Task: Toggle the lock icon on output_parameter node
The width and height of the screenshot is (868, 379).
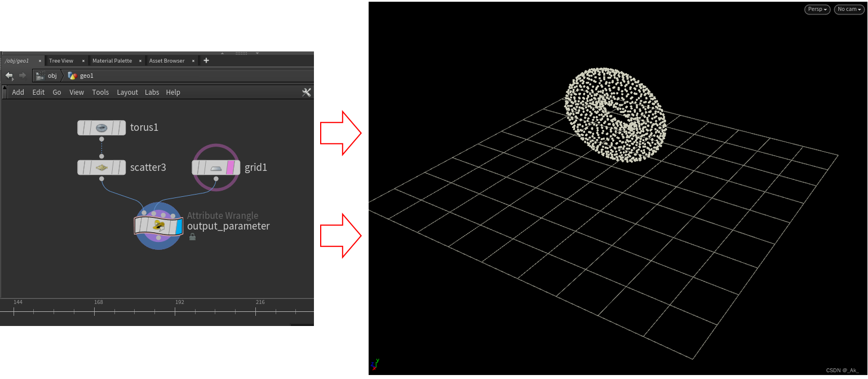Action: (192, 237)
